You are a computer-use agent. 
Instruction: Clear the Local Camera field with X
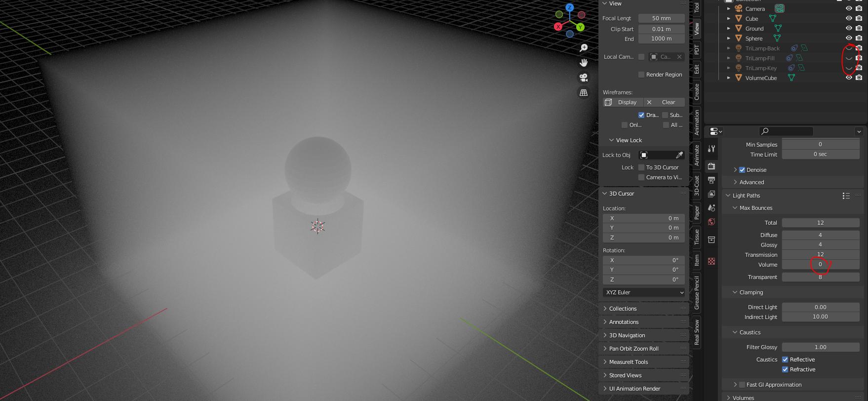(679, 57)
